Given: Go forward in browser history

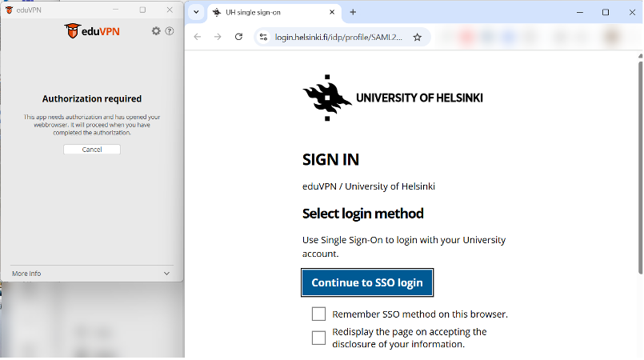Looking at the screenshot, I should point(218,37).
